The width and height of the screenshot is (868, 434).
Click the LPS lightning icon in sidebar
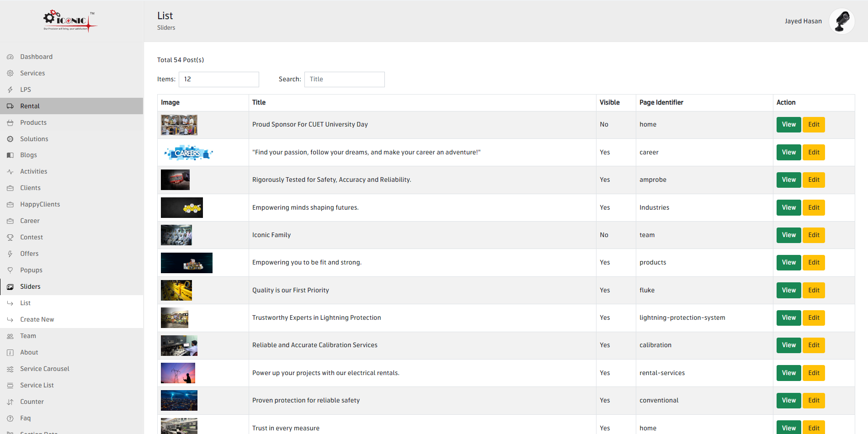10,89
